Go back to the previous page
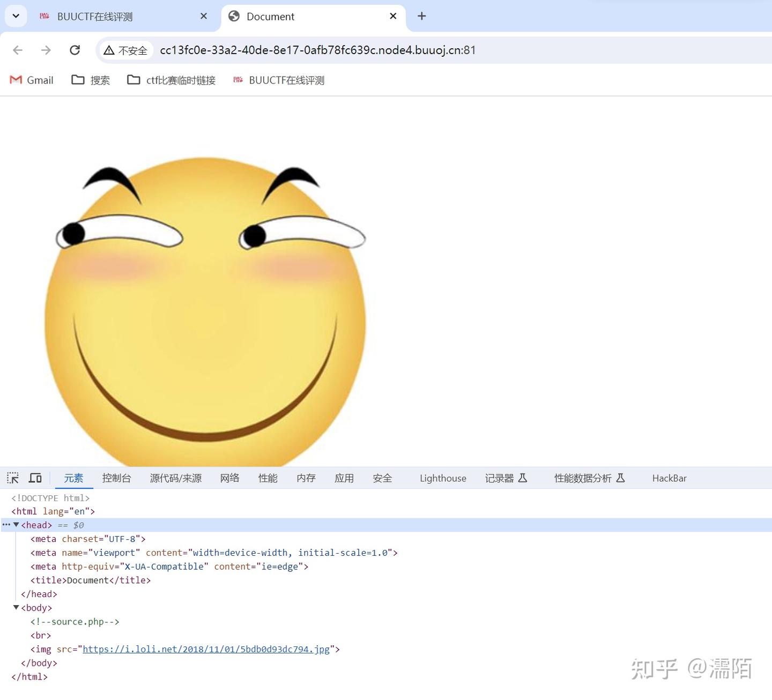Viewport: 772px width, 700px height. pyautogui.click(x=18, y=50)
